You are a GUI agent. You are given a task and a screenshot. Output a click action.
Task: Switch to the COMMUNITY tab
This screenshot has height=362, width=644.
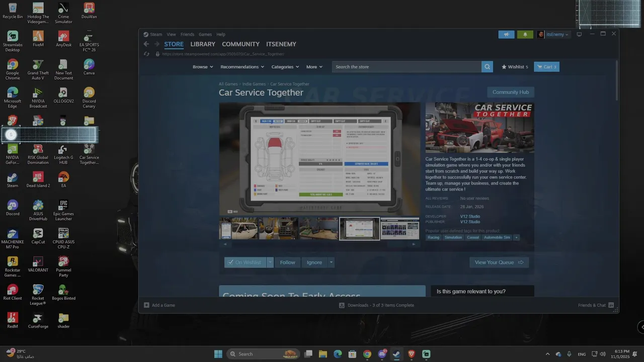click(240, 44)
